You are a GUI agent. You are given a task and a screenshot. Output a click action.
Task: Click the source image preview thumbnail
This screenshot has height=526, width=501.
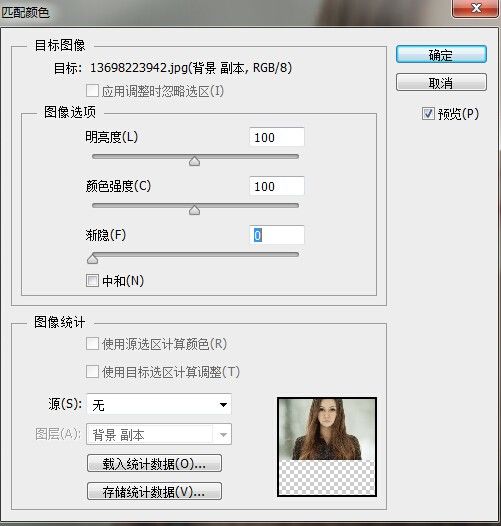coord(327,447)
